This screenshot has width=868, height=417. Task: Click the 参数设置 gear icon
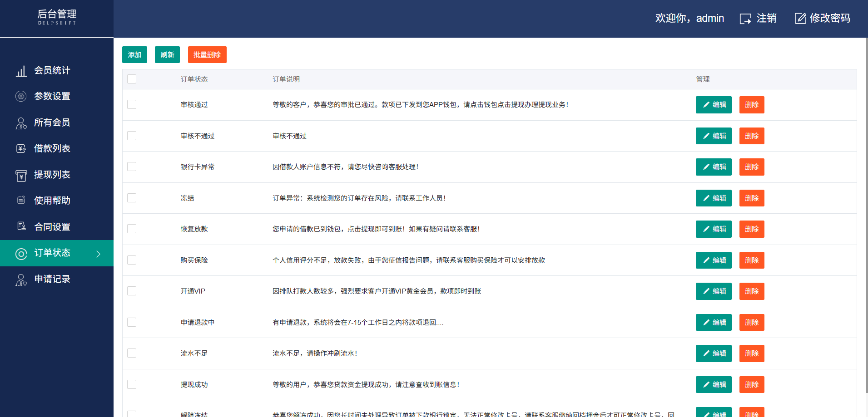(21, 96)
